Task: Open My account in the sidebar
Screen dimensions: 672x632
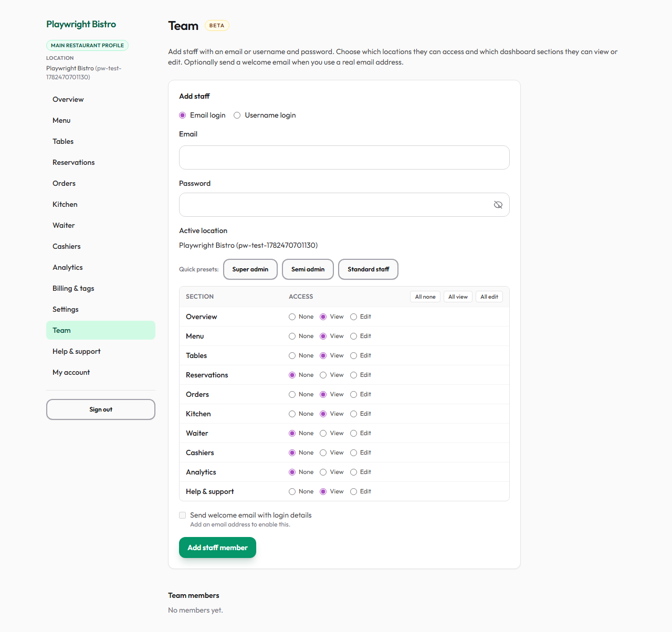Action: click(x=101, y=372)
